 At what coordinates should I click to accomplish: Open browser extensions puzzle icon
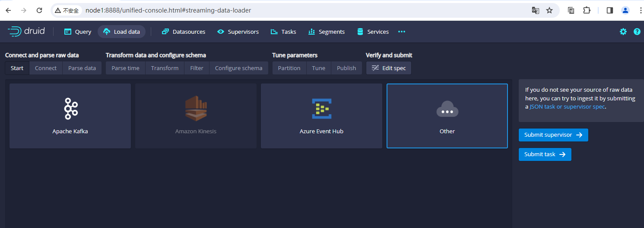(587, 10)
